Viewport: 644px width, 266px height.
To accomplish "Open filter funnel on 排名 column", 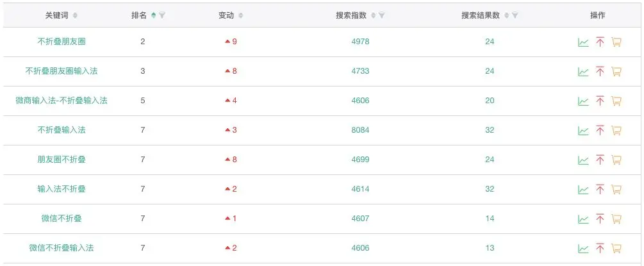I will [162, 15].
